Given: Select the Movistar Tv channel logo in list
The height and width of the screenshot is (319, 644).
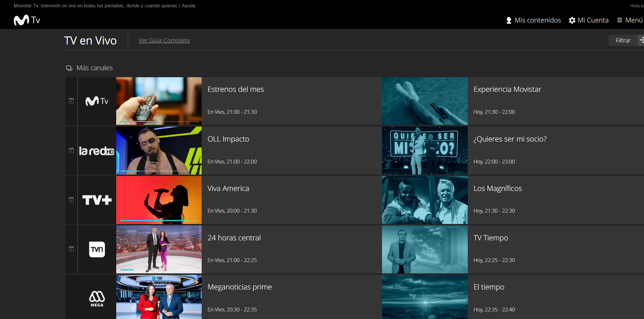Looking at the screenshot, I should (97, 101).
